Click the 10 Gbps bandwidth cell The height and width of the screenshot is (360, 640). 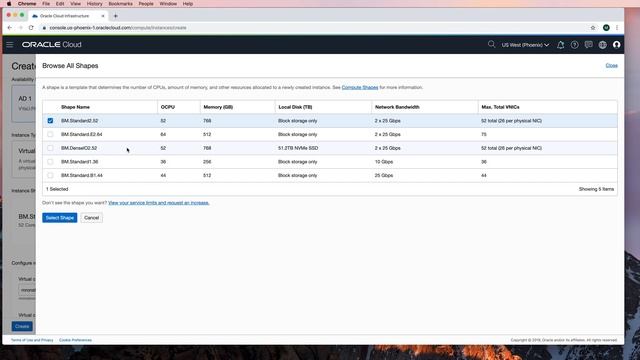click(384, 162)
